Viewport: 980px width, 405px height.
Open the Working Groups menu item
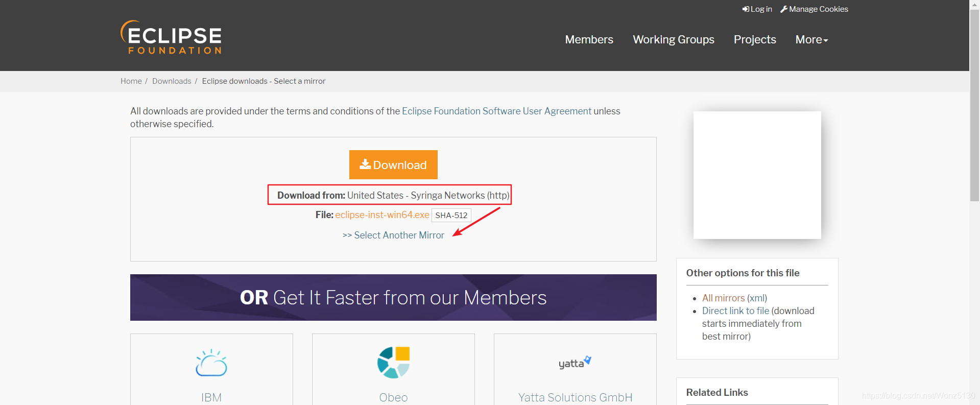pyautogui.click(x=674, y=39)
